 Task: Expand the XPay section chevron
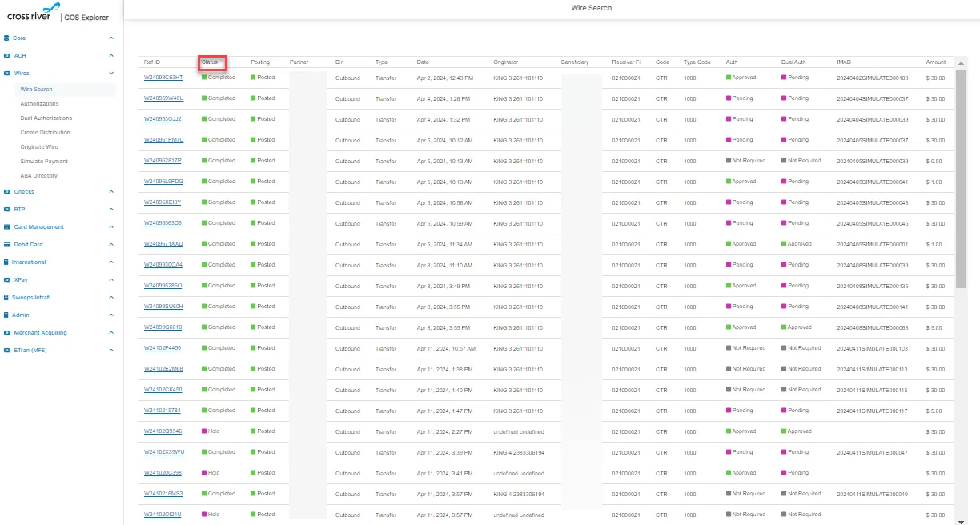(111, 279)
